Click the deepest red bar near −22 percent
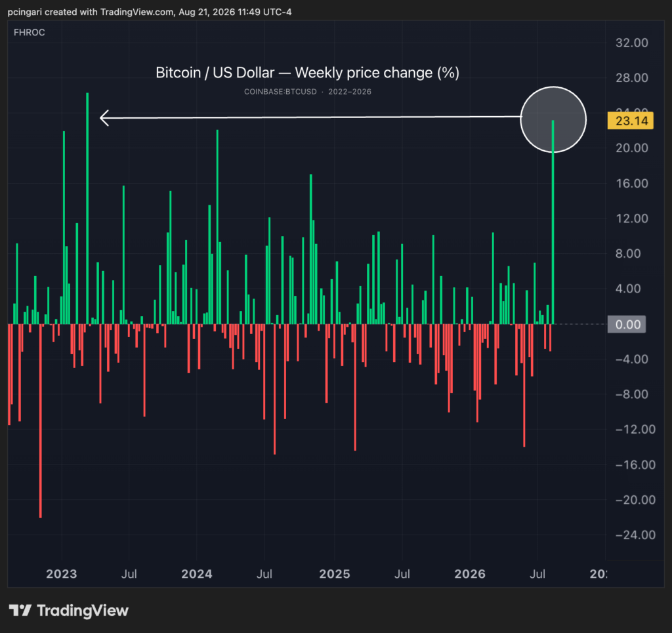This screenshot has width=672, height=633. click(41, 421)
